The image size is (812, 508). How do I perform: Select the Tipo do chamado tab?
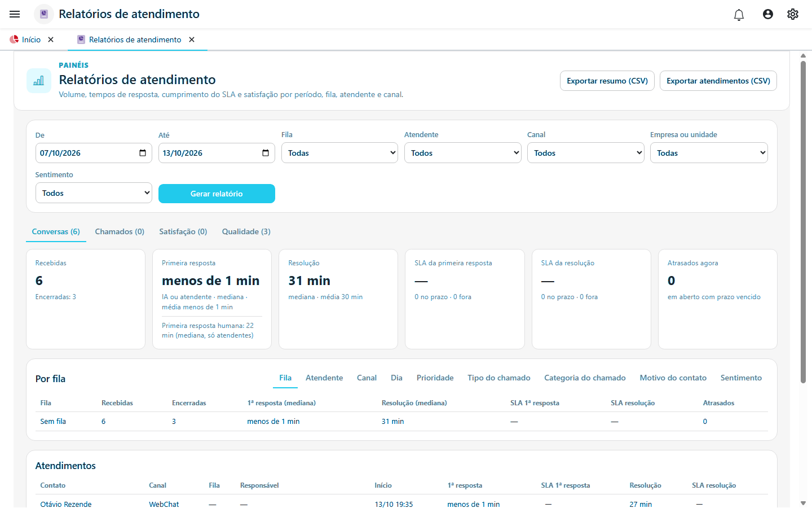[x=499, y=378]
